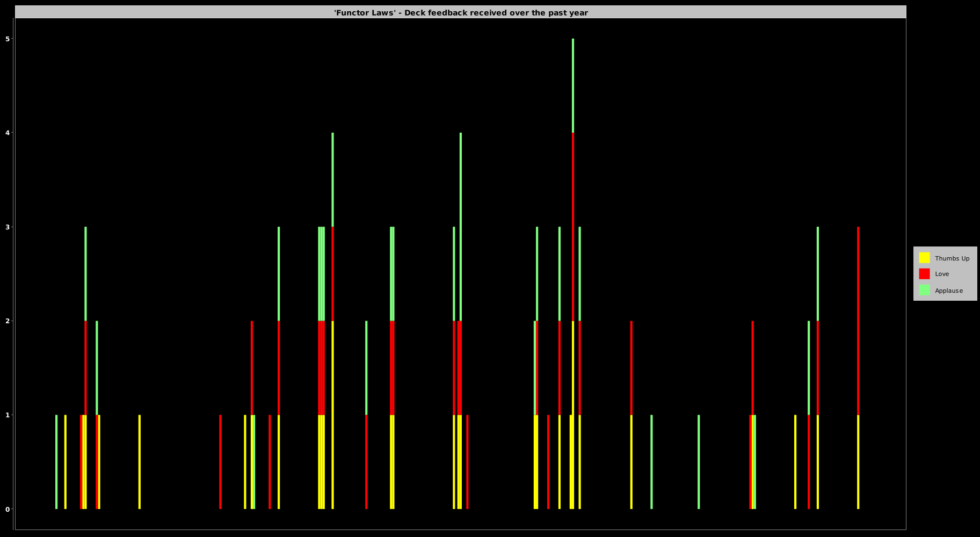Click the y-axis label 1

pyautogui.click(x=8, y=415)
